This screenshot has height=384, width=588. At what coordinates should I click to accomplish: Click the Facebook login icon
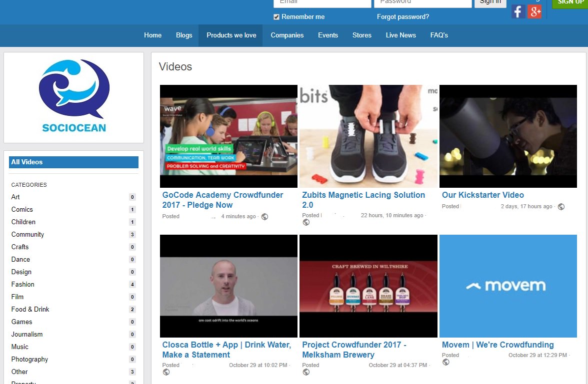518,11
